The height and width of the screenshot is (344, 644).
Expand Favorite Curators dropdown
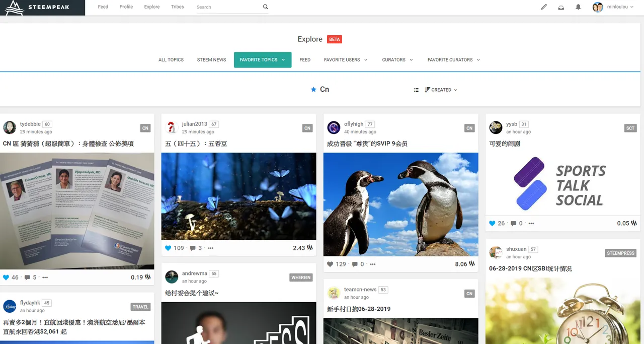454,59
